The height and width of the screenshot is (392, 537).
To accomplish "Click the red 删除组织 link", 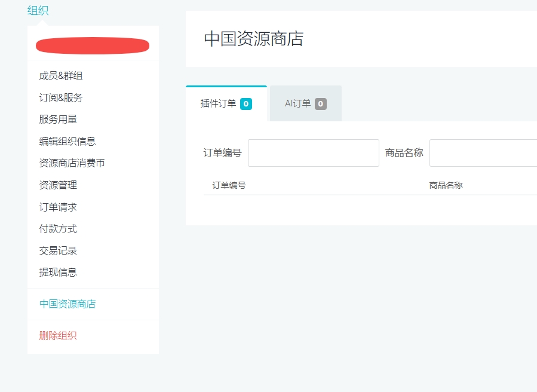I will (x=58, y=335).
